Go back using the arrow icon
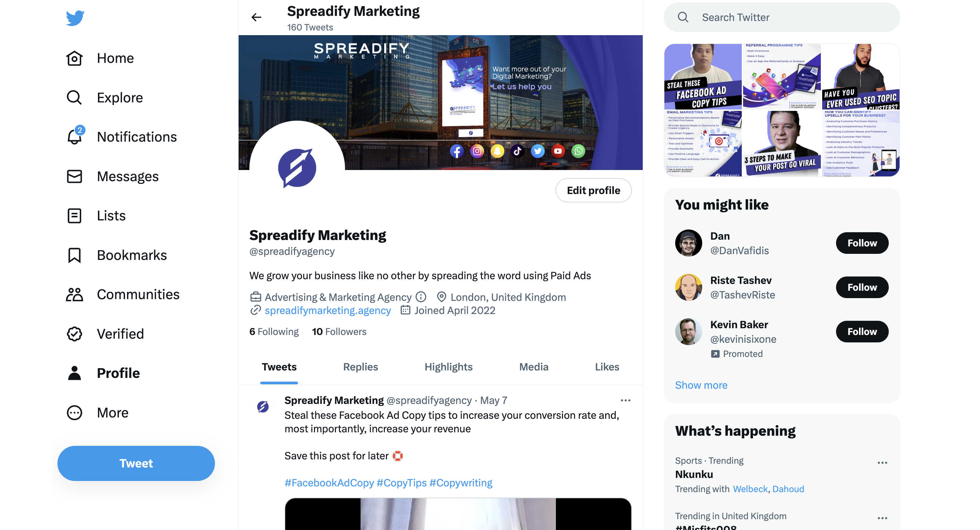Viewport: 980px width, 530px height. 256,17
